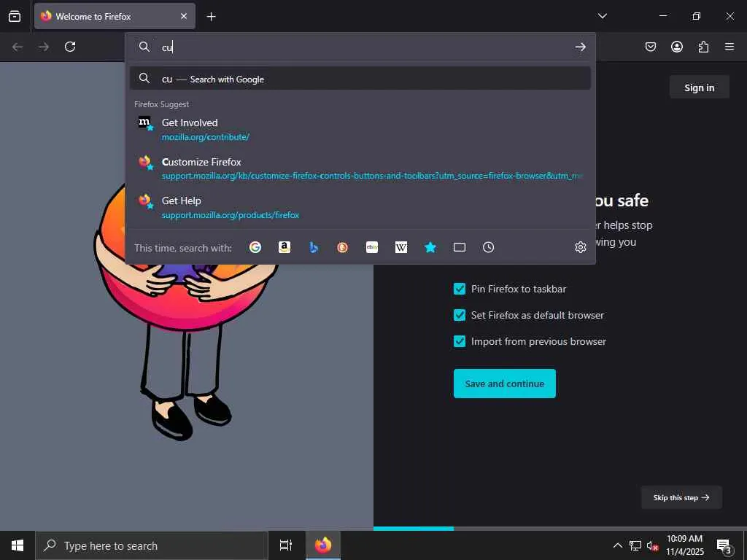
Task: Click the onboarding progress bar
Action: (560, 529)
